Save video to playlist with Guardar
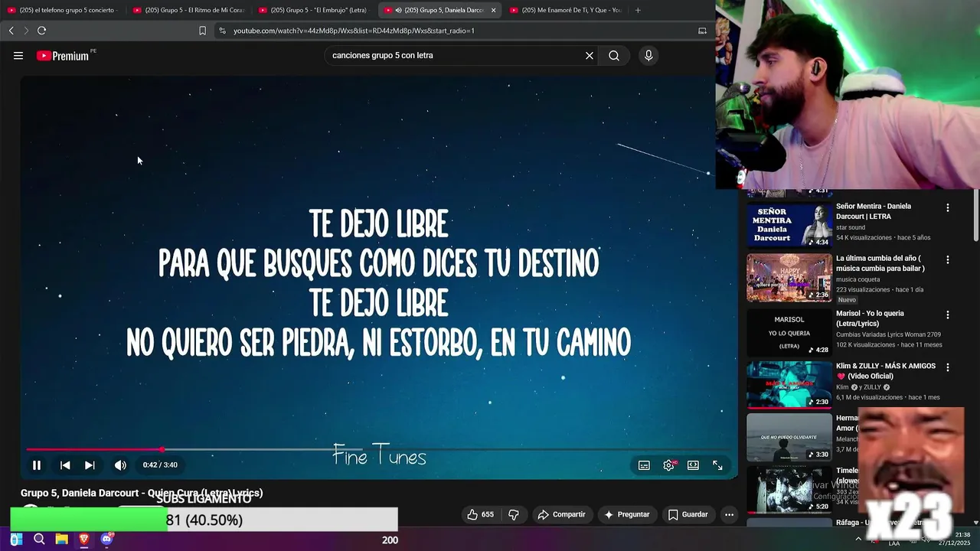The image size is (980, 551). pos(688,514)
